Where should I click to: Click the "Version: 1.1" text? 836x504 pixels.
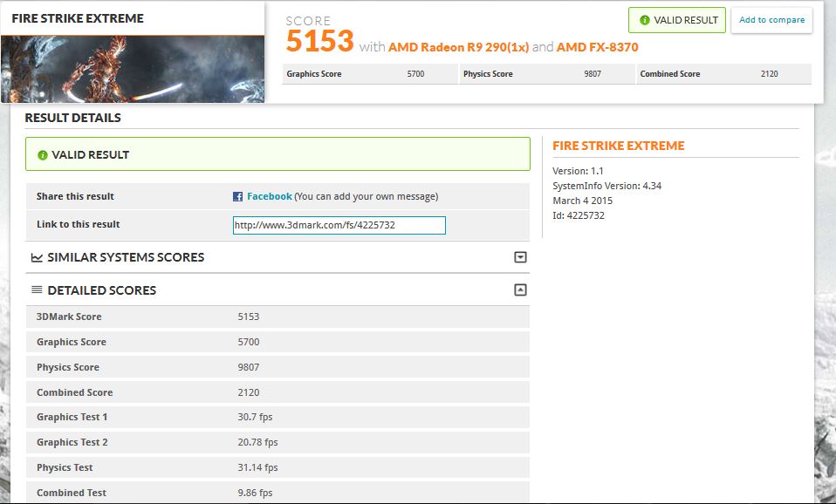[x=578, y=171]
